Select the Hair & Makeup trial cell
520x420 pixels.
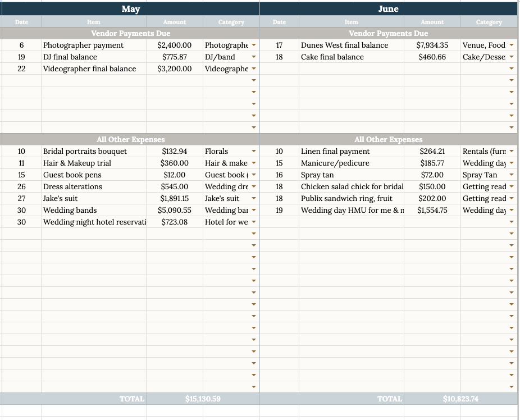(x=94, y=163)
